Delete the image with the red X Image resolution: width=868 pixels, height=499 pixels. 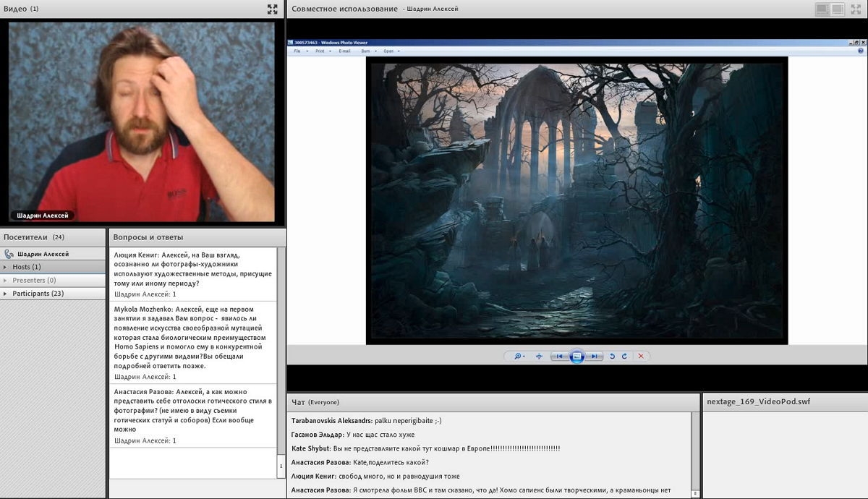641,356
